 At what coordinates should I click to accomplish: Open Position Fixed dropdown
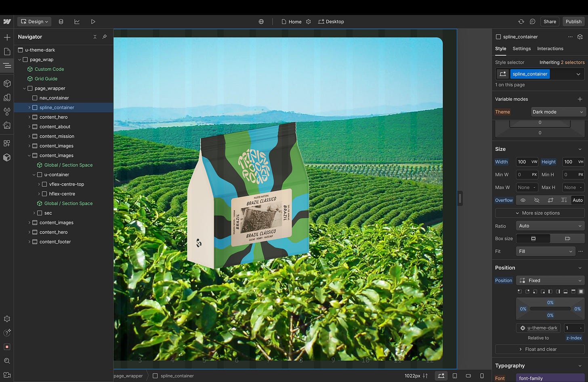coord(550,280)
